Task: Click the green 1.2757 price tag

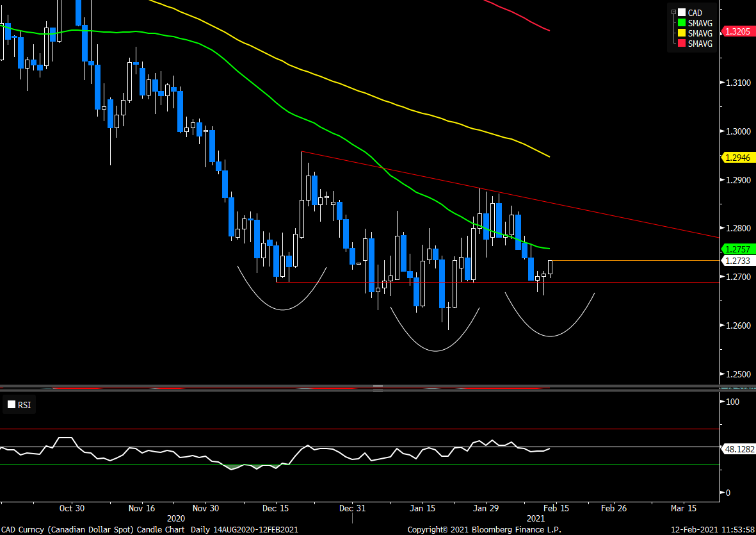Action: click(x=737, y=249)
